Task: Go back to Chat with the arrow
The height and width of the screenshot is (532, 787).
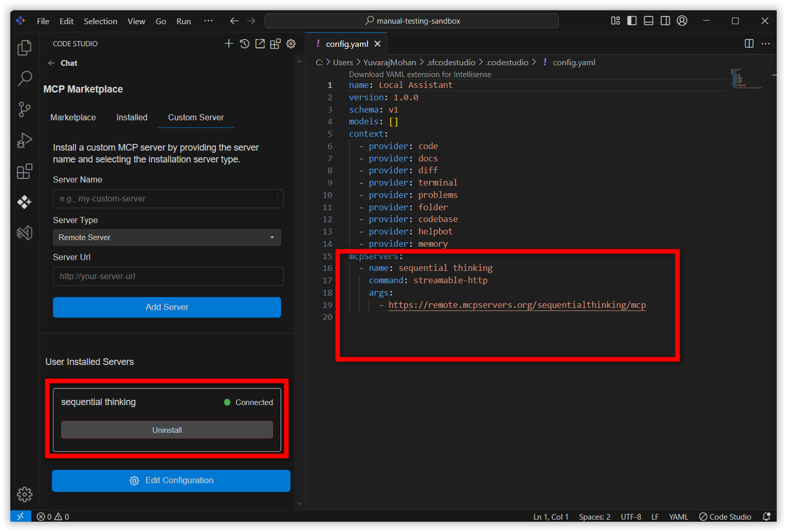Action: (x=51, y=63)
